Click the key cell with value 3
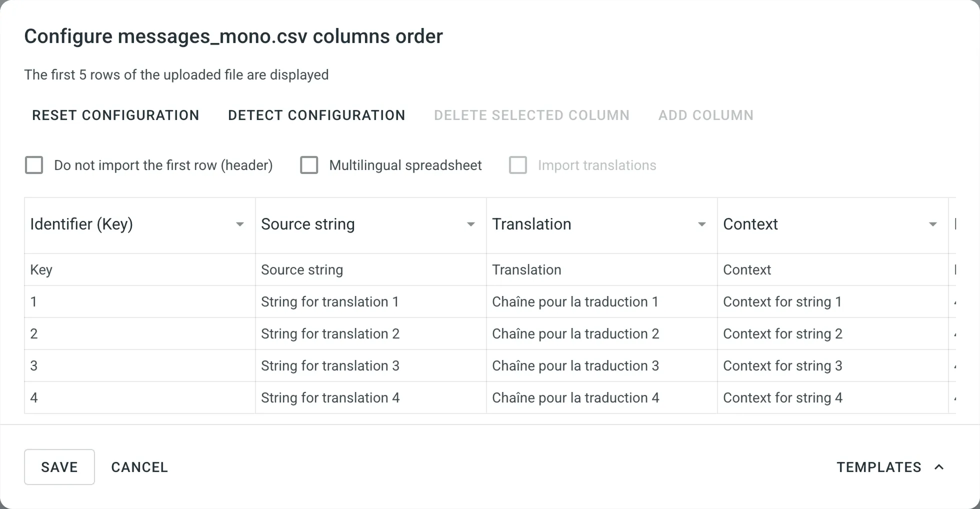980x509 pixels. (x=140, y=365)
